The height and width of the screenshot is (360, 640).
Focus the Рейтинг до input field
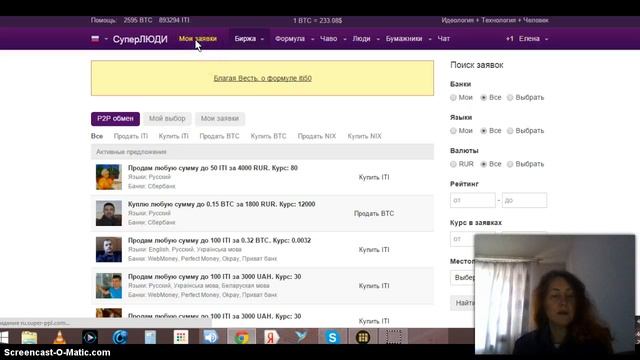[524, 200]
